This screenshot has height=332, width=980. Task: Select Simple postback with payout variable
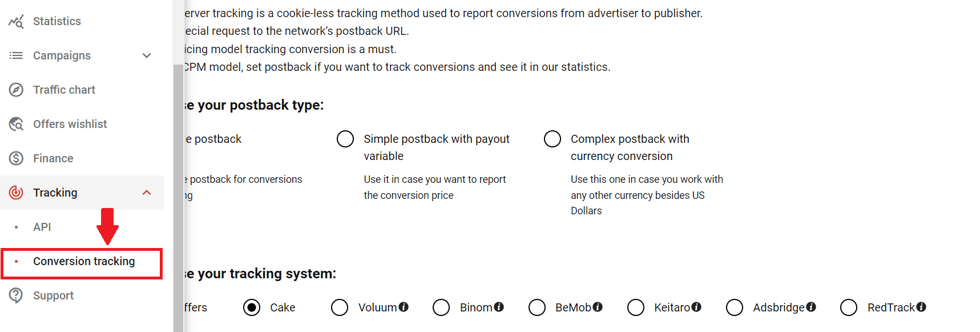[x=345, y=138]
